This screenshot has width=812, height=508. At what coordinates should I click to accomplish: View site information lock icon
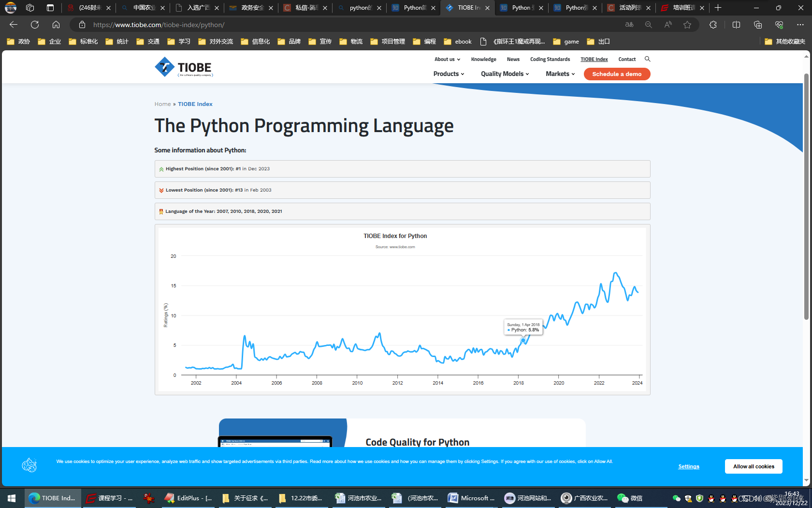click(82, 25)
